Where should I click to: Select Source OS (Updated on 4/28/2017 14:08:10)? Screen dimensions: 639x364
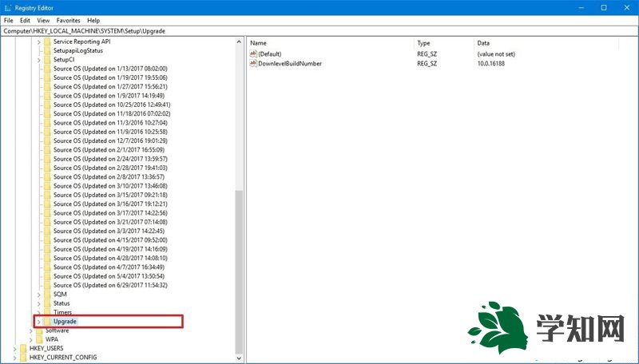point(110,258)
